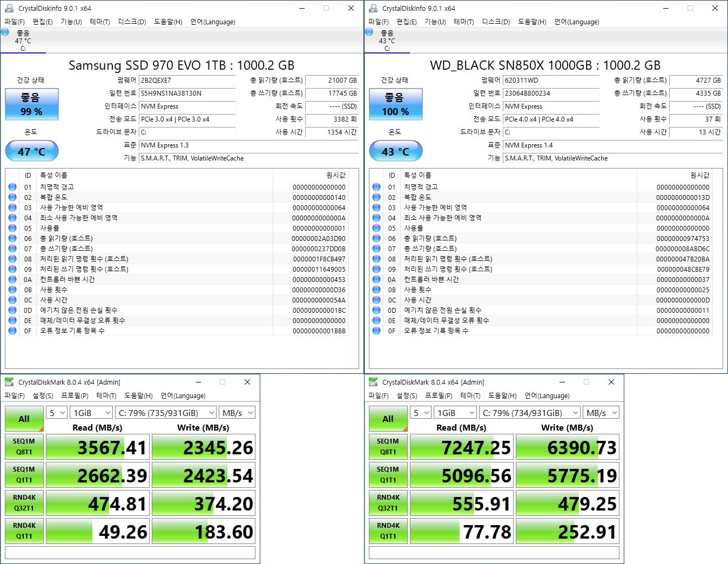Click the CrystalDiskMark app icon in the right benchmark window
Viewport: 728px width, 564px height.
[373, 382]
